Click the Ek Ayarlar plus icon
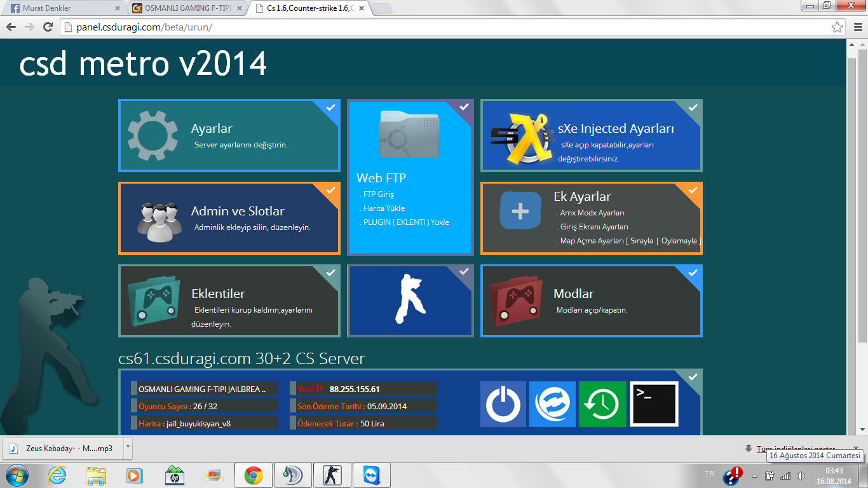The image size is (868, 488). click(x=520, y=210)
